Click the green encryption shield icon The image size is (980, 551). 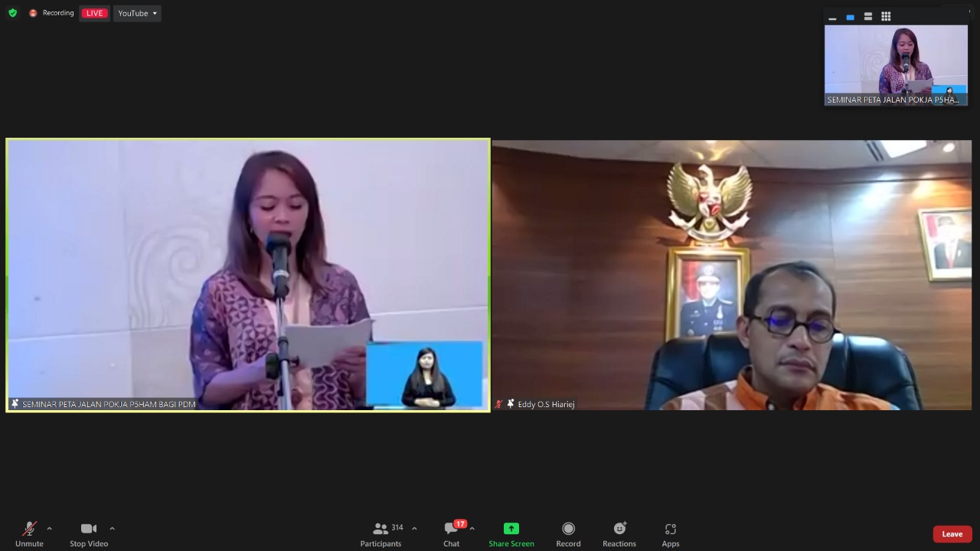[x=12, y=13]
